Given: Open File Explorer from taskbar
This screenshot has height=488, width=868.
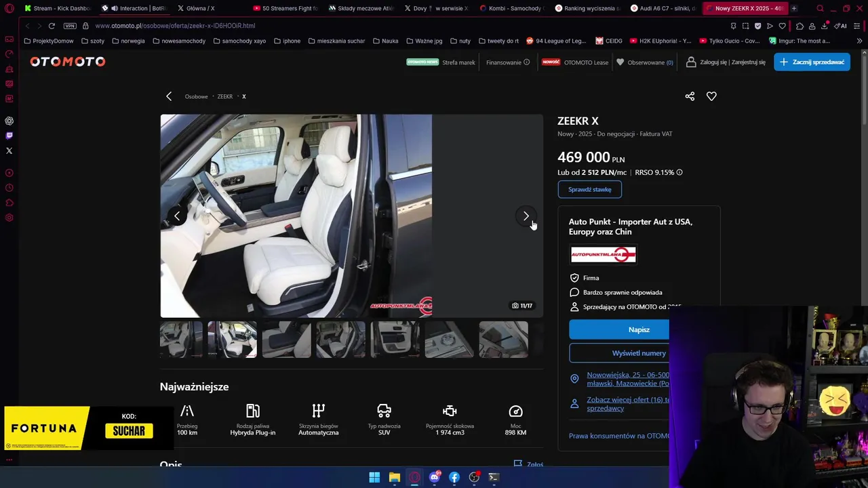Looking at the screenshot, I should (x=395, y=477).
